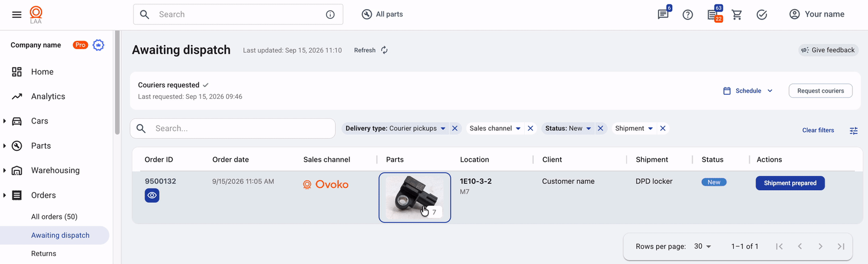Screen dimensions: 868x264
Task: Click in the orders Search... field
Action: tap(232, 129)
